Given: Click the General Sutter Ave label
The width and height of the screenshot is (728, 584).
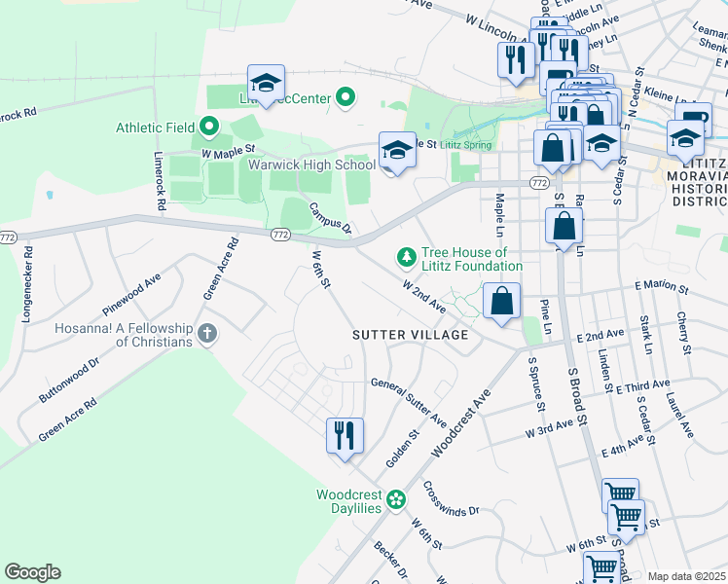Looking at the screenshot, I should 409,403.
